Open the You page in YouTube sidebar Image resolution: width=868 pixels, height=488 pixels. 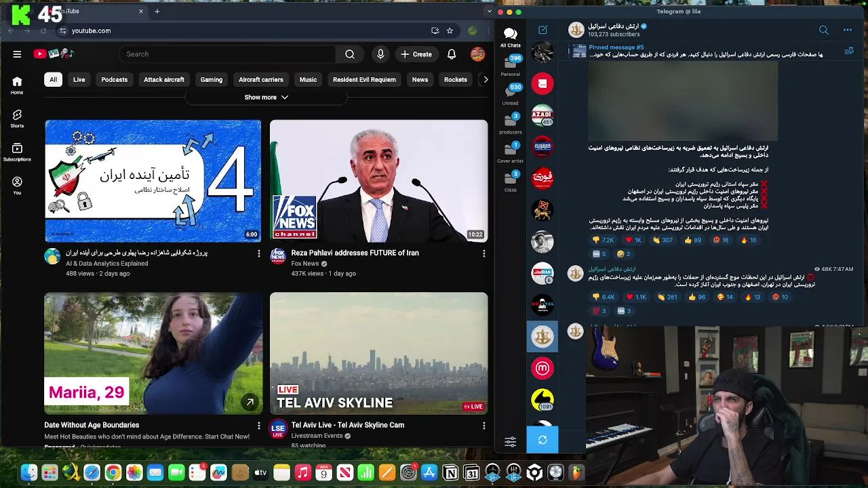pyautogui.click(x=17, y=185)
